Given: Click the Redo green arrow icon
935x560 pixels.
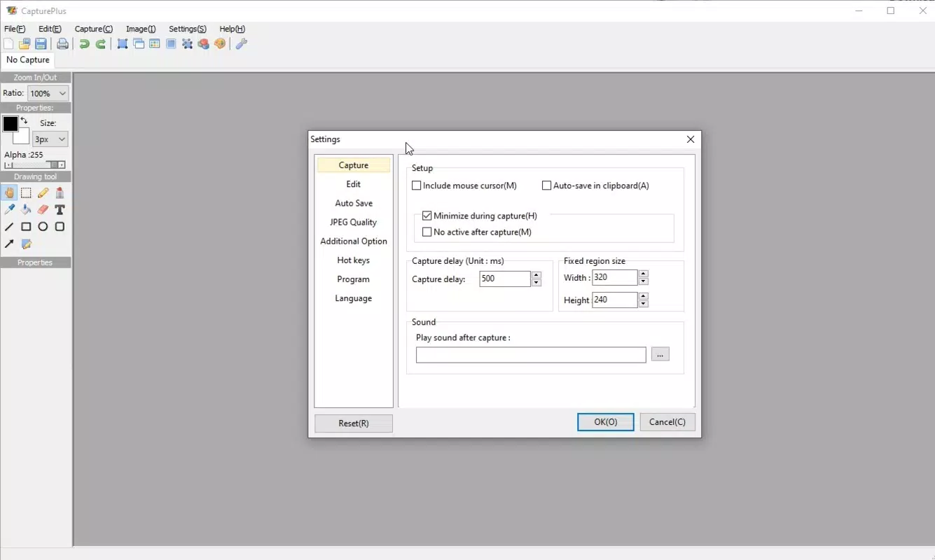Looking at the screenshot, I should pos(101,44).
